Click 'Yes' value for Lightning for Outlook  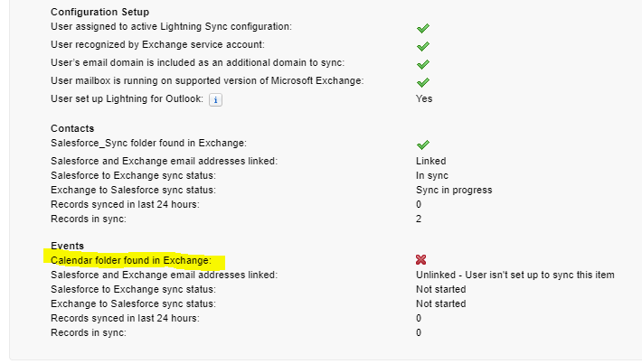pyautogui.click(x=424, y=99)
